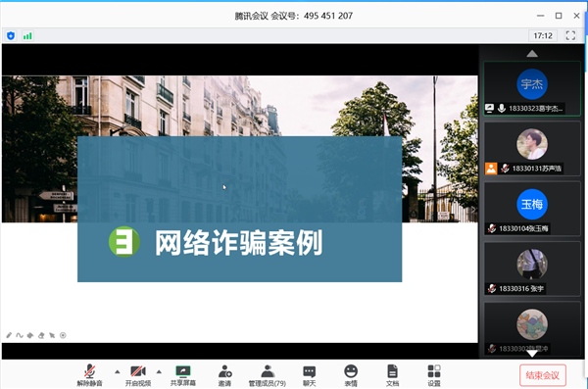Image resolution: width=588 pixels, height=389 pixels.
Task: Turn on camera with 开启视频
Action: click(138, 375)
